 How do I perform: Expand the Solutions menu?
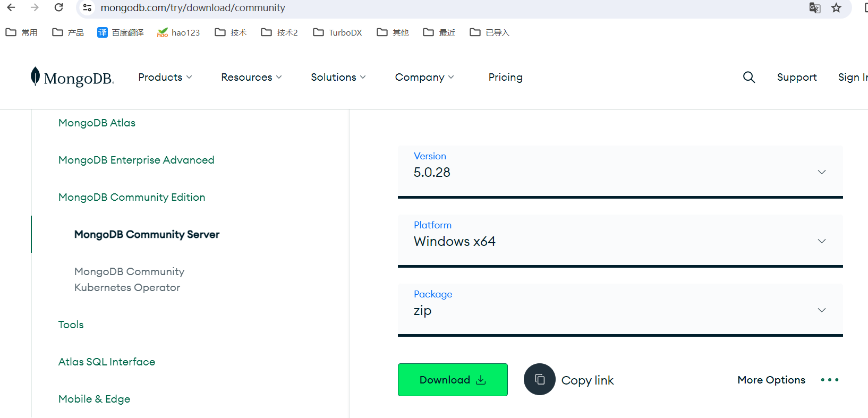coord(338,77)
